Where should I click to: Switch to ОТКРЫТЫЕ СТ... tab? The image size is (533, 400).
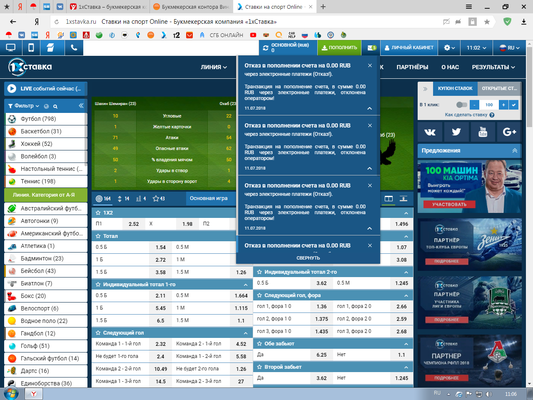(x=499, y=88)
